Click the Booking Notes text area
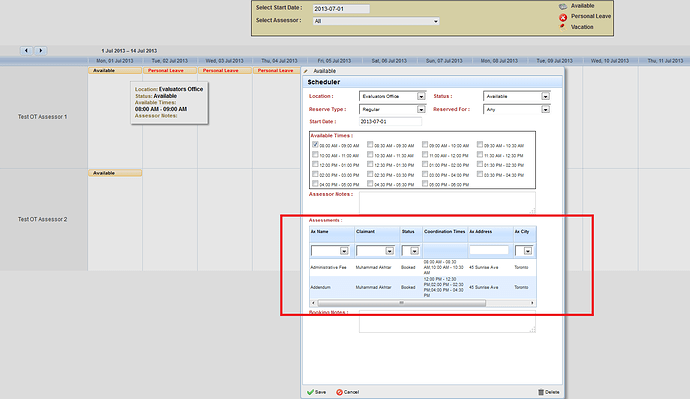This screenshot has height=399, width=690. [x=447, y=322]
